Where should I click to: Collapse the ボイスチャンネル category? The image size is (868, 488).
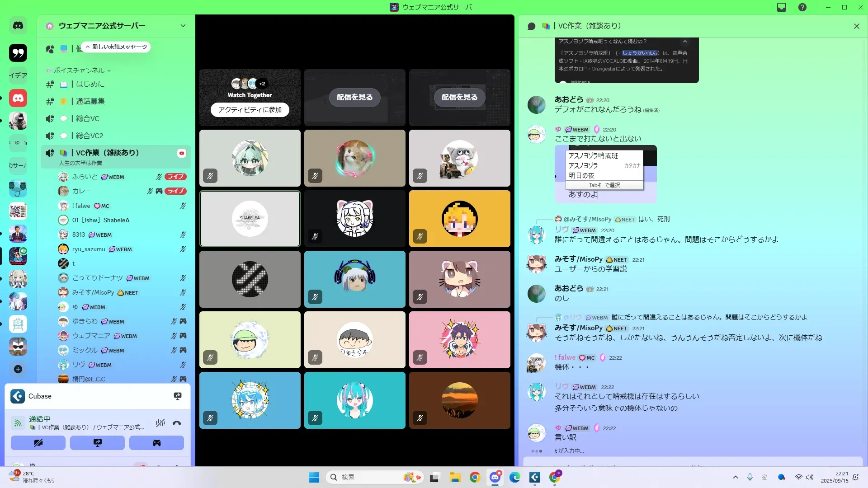pos(79,70)
